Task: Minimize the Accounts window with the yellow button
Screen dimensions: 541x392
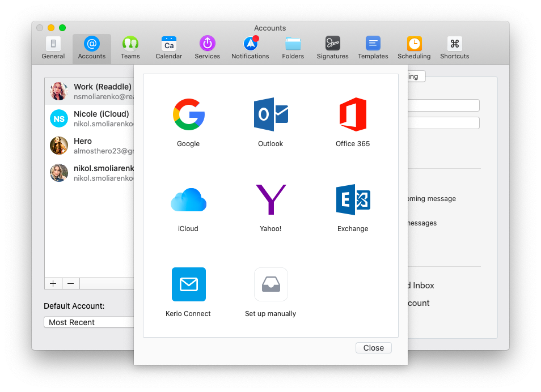Action: point(51,28)
